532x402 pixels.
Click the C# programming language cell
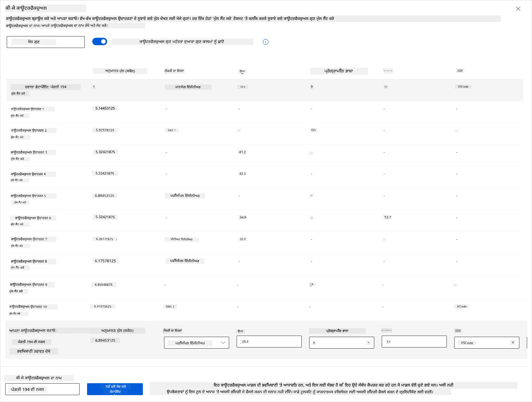[312, 284]
